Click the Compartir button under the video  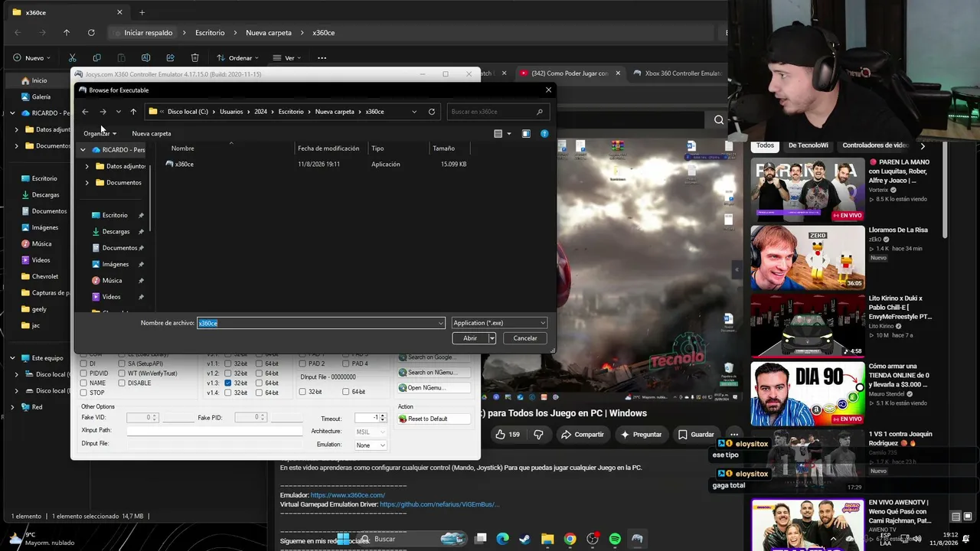[x=582, y=434]
